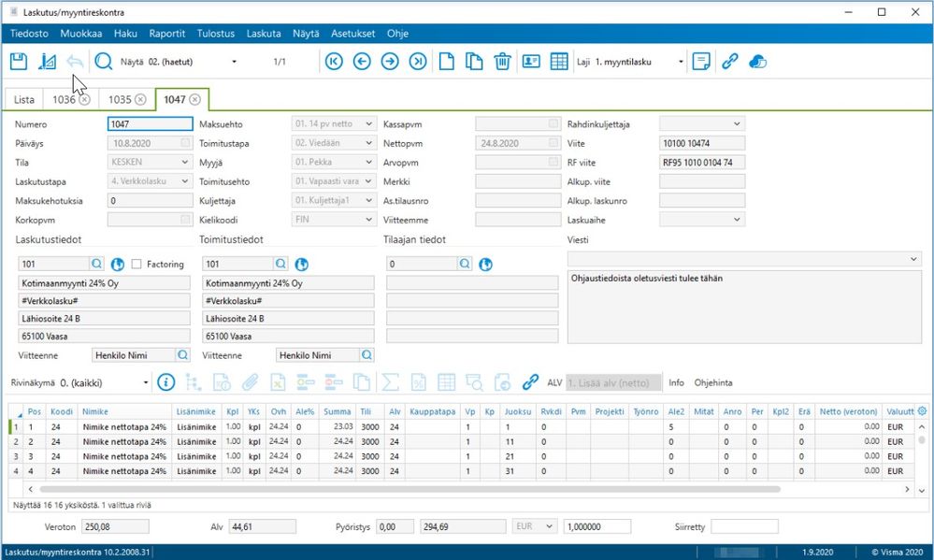Create new document with blank page icon

click(x=446, y=62)
